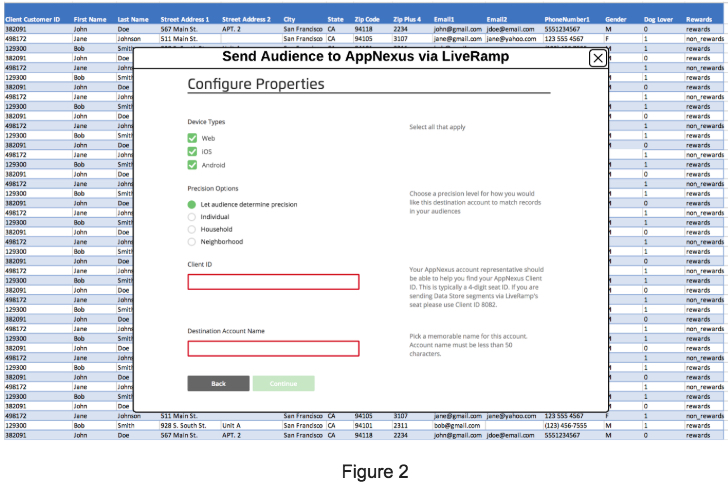Image resolution: width=728 pixels, height=486 pixels.
Task: Close the Send Audience to AppNexus dialog
Action: click(598, 58)
